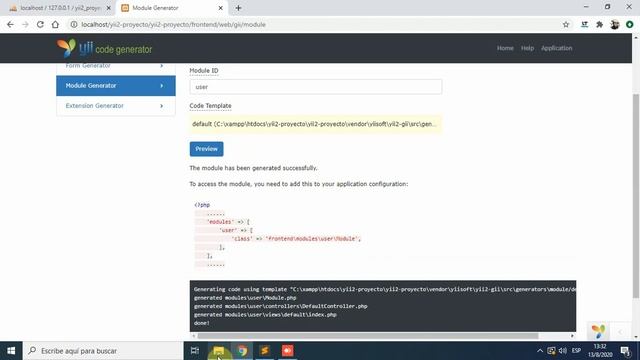Click the green extension update icon
Screen dimensions: 640x360
coord(629,24)
